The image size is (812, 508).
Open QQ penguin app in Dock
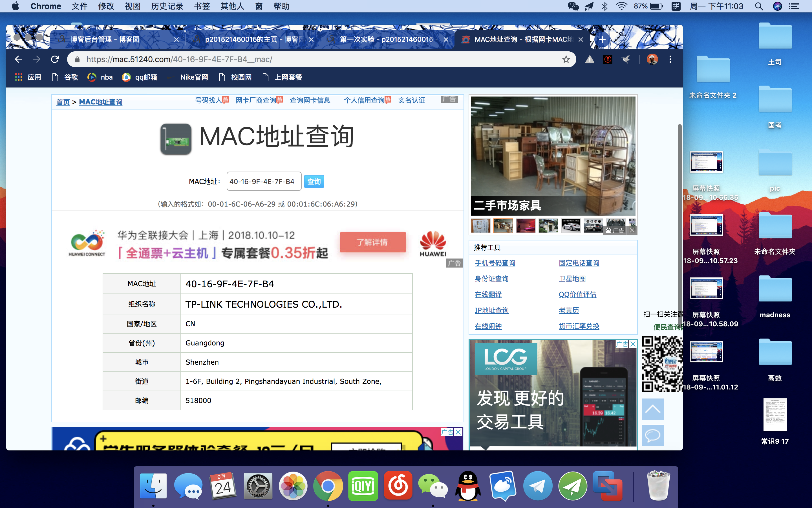coord(468,486)
